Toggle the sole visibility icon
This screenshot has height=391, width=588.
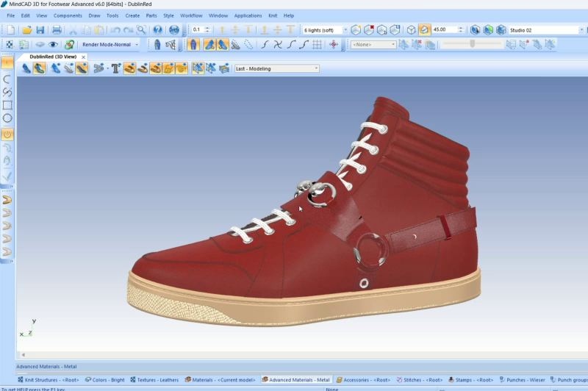point(68,68)
